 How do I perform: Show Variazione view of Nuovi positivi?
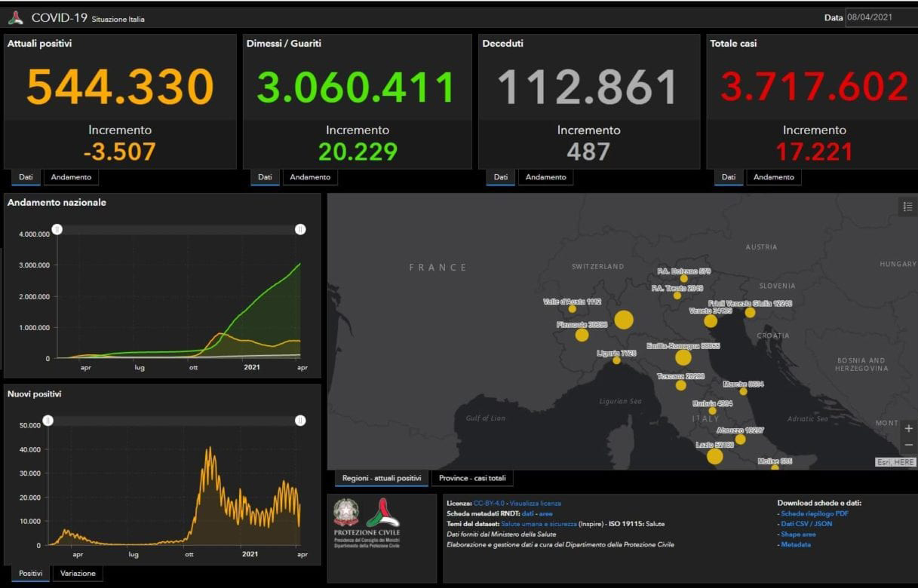[x=78, y=574]
